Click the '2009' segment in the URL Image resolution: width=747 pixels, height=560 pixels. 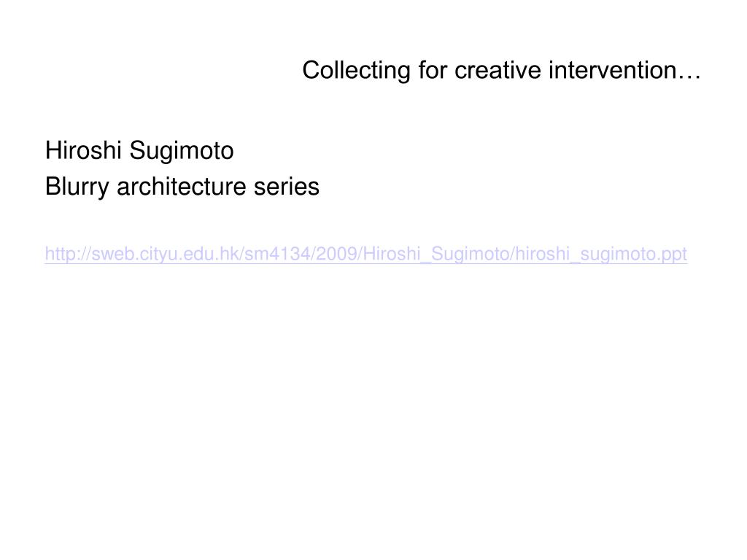pyautogui.click(x=336, y=254)
